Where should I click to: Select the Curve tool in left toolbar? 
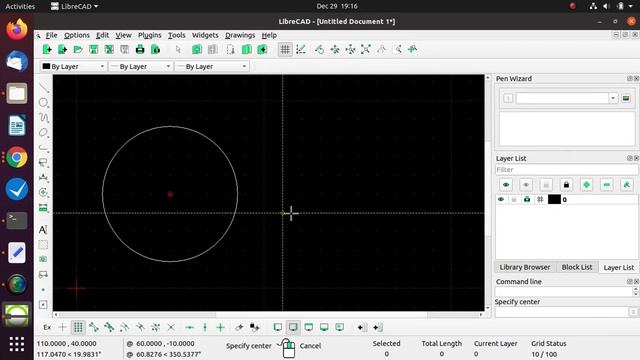pos(43,118)
